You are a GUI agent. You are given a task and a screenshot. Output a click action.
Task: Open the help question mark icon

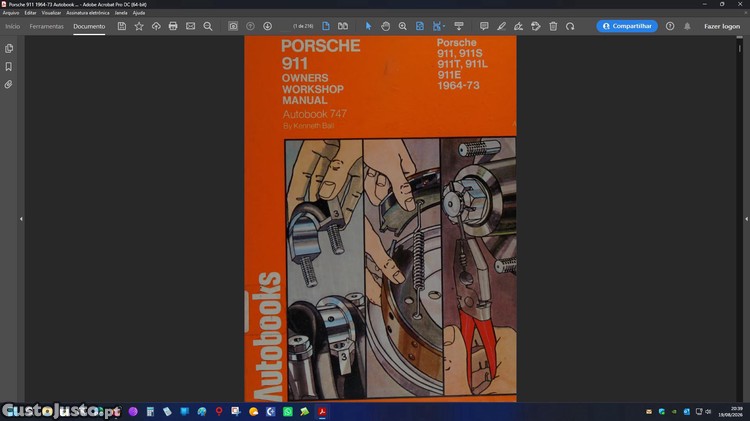(x=670, y=26)
